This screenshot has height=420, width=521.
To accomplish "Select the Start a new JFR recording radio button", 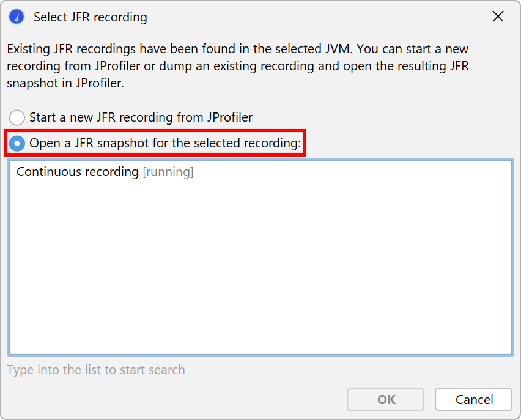I will pyautogui.click(x=17, y=117).
